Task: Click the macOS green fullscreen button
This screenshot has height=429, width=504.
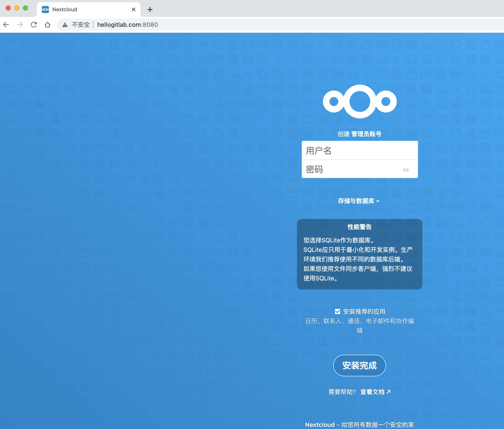Action: [x=26, y=8]
